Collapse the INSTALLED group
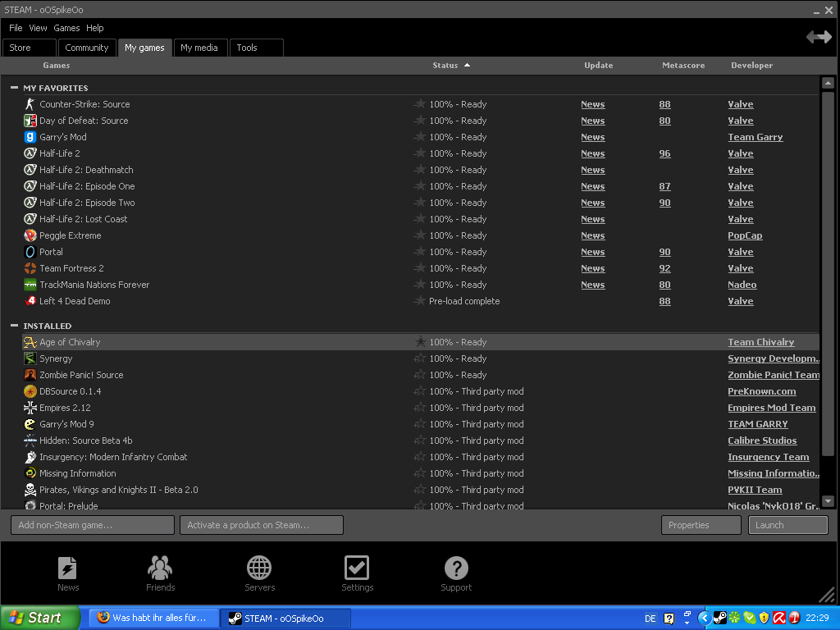The height and width of the screenshot is (630, 840). (14, 326)
